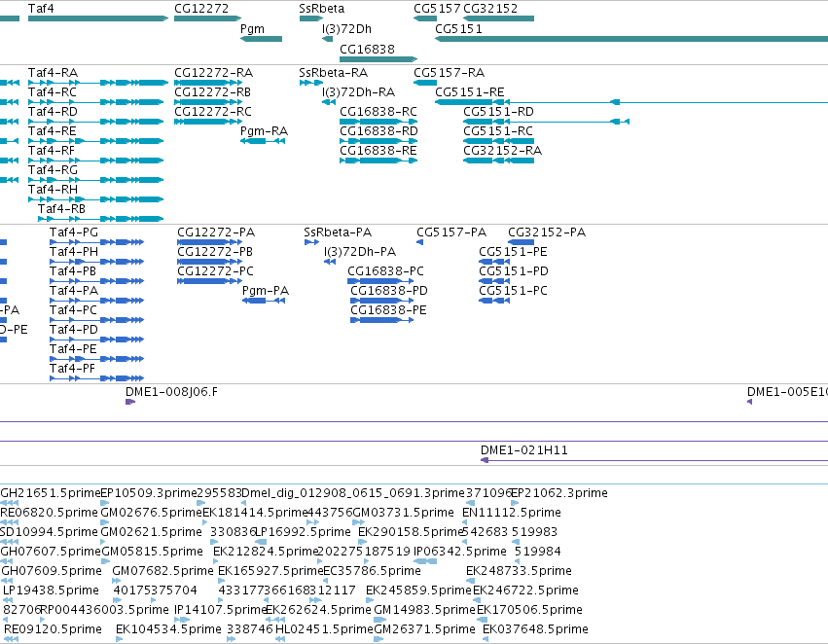828x644 pixels.
Task: Click EST RE06820.5prime
Action: pyautogui.click(x=49, y=513)
